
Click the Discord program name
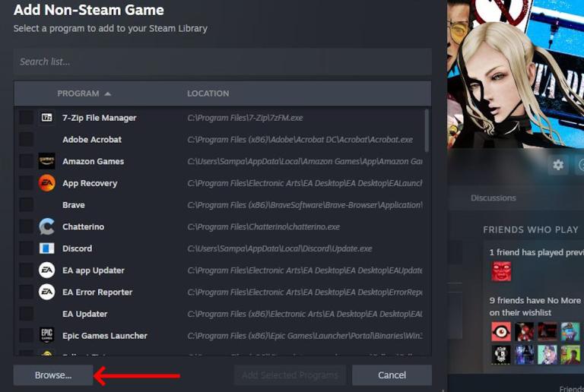[x=77, y=248]
